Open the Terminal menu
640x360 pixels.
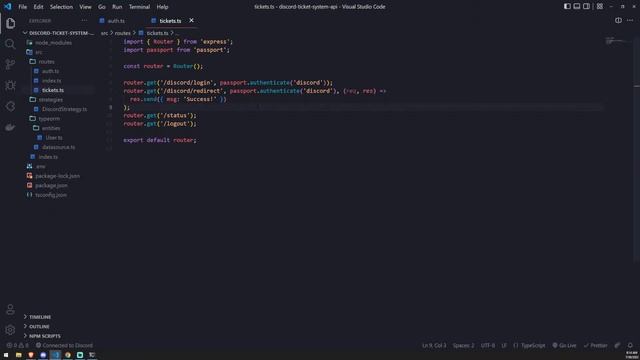(140, 7)
